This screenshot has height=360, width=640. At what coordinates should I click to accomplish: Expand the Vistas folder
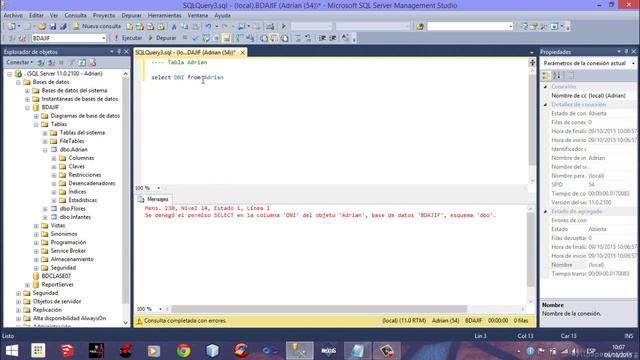(36, 226)
